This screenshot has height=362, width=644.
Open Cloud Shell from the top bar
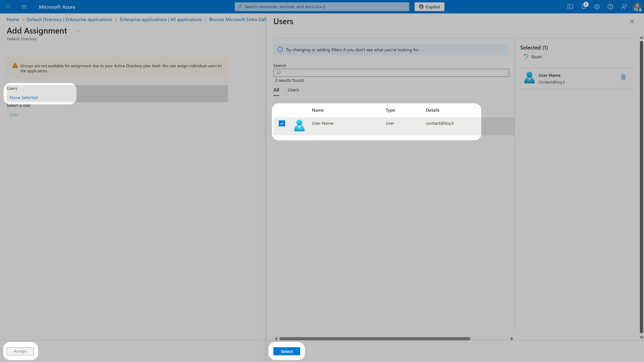pos(570,7)
